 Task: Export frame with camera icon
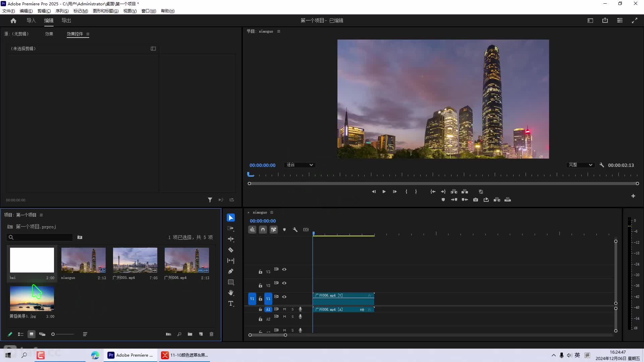476,200
